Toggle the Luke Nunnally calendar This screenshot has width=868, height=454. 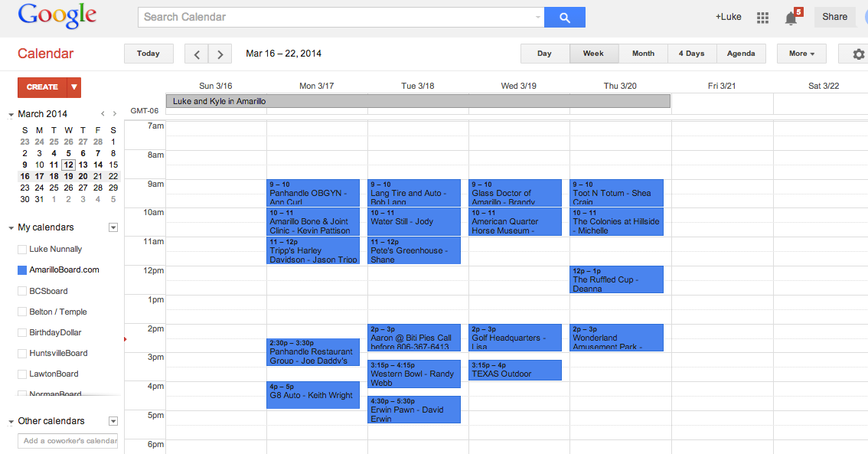22,249
